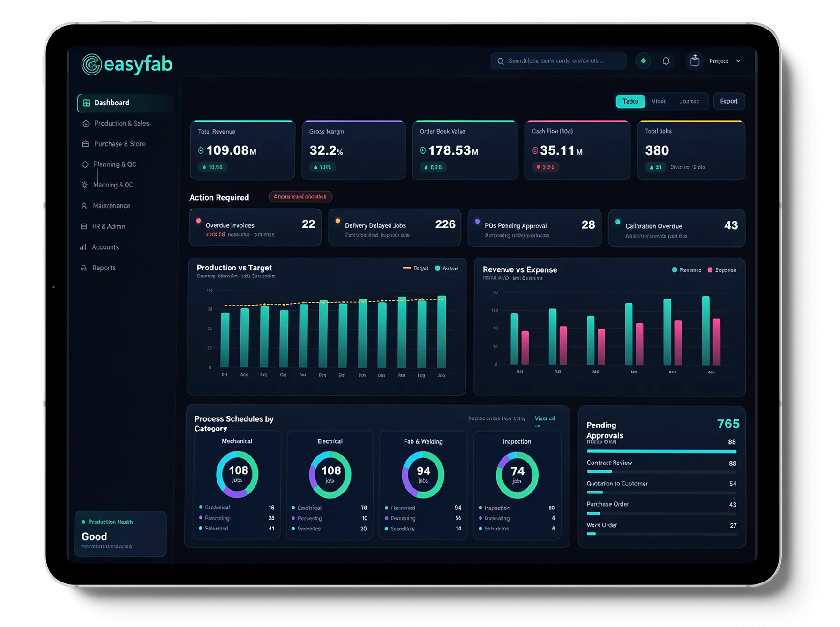
Task: Select the third time-range tab
Action: point(689,101)
